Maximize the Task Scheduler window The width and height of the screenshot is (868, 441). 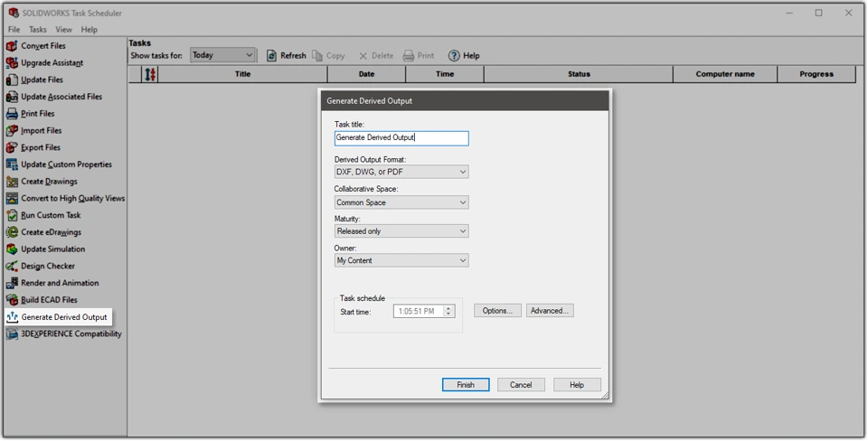(819, 13)
